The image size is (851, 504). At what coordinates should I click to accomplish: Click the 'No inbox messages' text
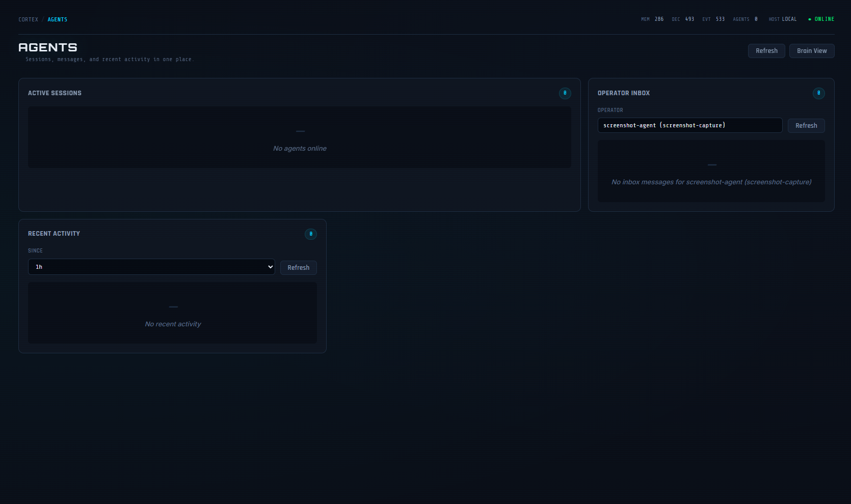[x=711, y=182]
